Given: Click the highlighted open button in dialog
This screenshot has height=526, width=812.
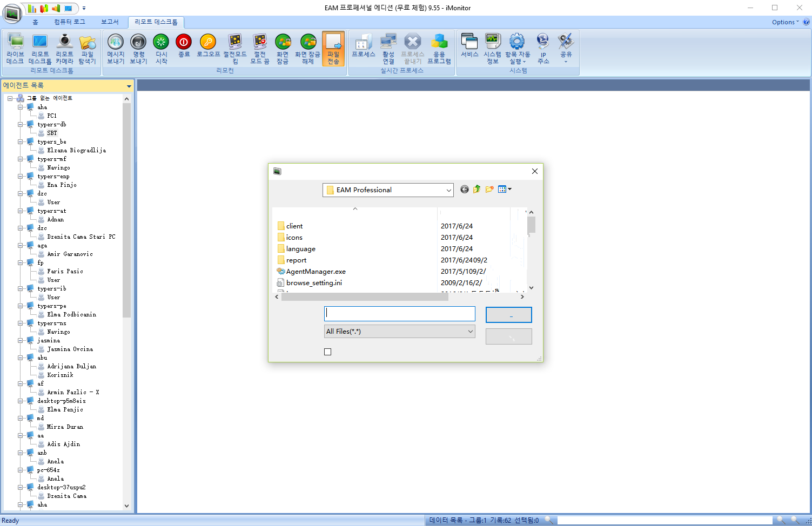Looking at the screenshot, I should 508,315.
